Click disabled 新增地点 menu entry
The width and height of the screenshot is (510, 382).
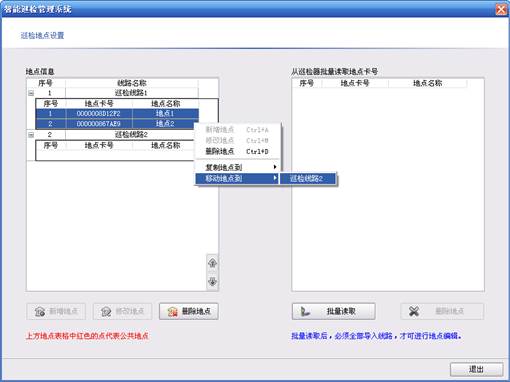[238, 130]
